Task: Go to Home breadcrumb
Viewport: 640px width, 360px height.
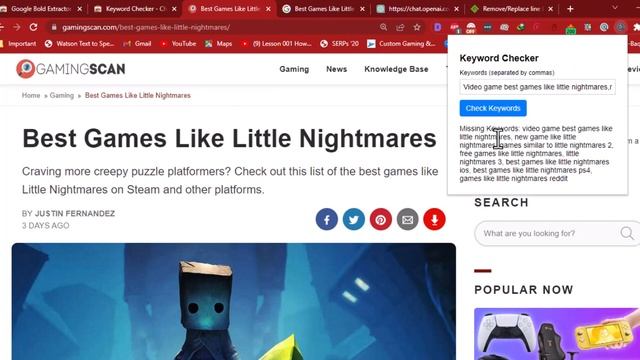Action: (x=31, y=95)
